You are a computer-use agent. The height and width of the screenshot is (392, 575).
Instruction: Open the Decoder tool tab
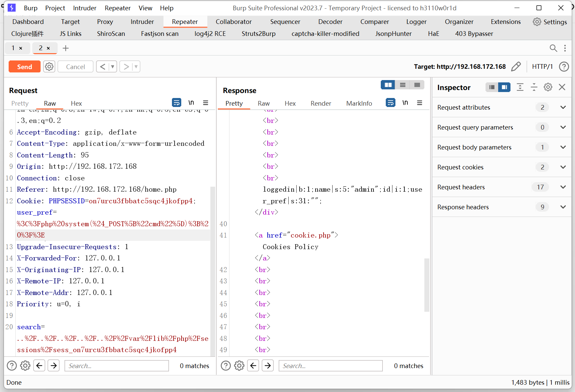click(x=330, y=22)
